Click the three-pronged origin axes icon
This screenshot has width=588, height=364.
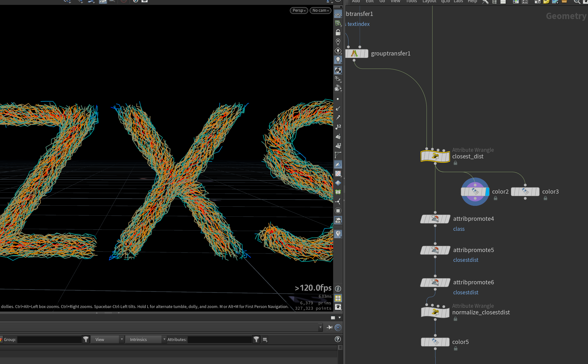(338, 201)
